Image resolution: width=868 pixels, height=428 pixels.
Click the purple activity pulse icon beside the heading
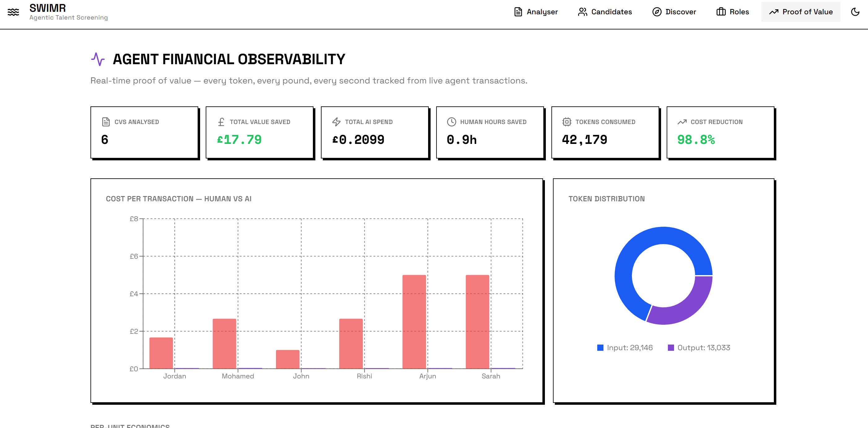(98, 59)
